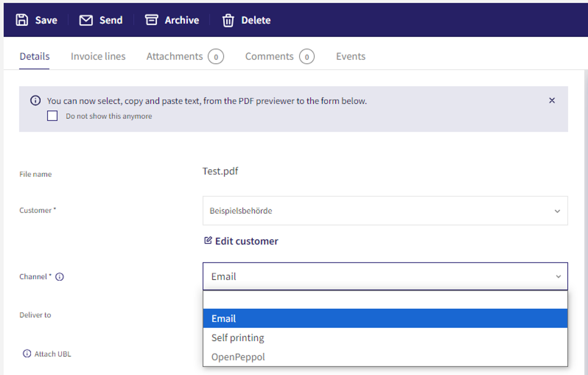Click the Send envelope icon

pyautogui.click(x=86, y=20)
